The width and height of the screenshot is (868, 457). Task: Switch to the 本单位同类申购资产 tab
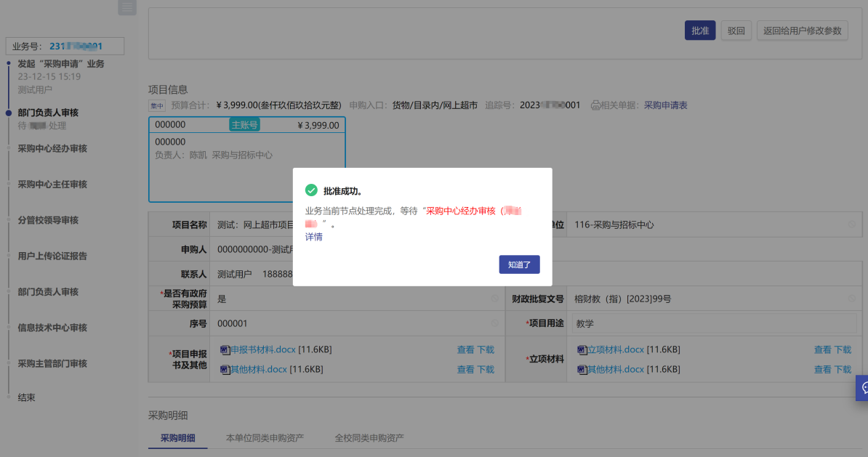(x=265, y=438)
